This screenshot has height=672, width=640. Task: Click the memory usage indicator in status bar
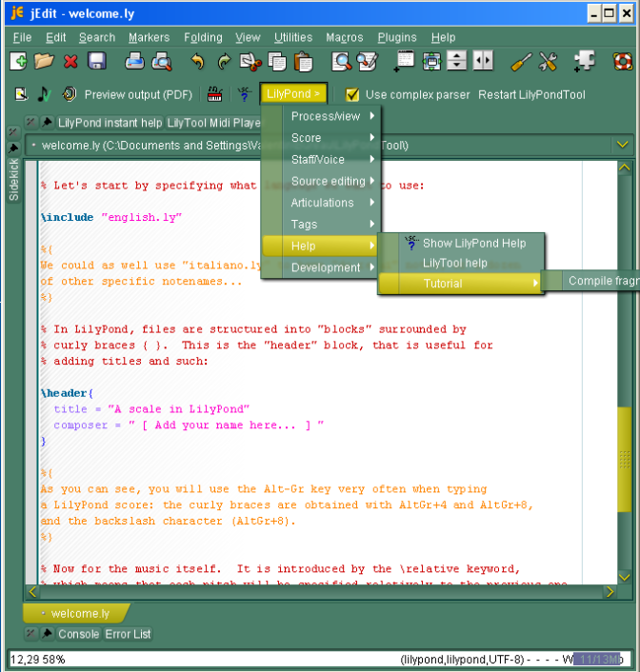599,659
